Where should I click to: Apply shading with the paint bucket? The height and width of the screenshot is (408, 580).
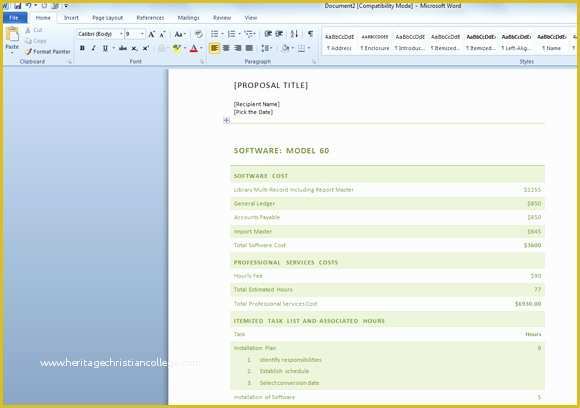[x=285, y=48]
